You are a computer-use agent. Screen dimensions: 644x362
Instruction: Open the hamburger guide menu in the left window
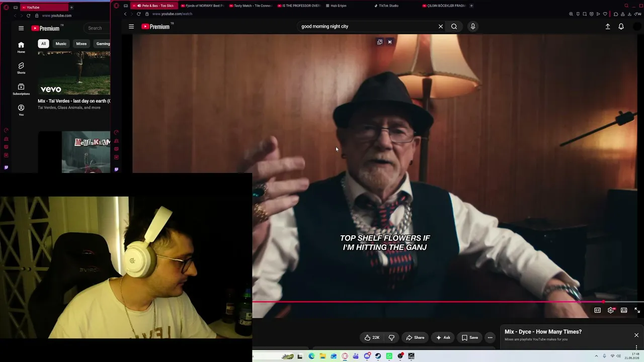[21, 28]
